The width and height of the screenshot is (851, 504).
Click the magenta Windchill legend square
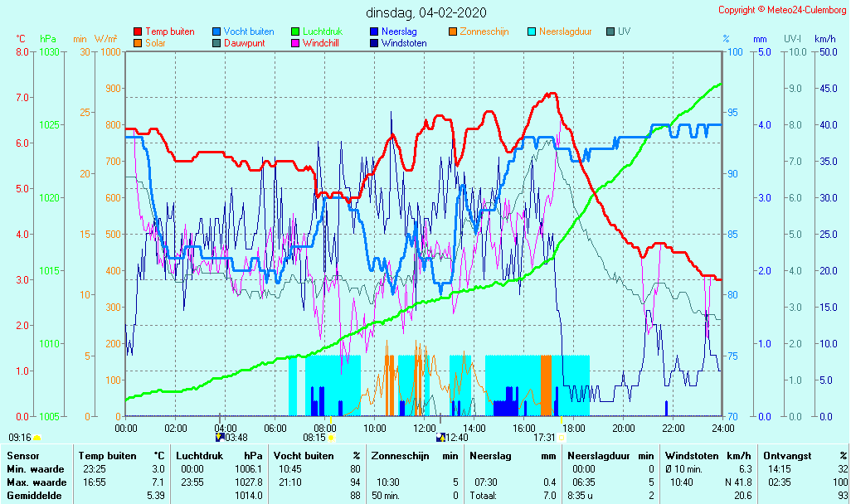[295, 43]
